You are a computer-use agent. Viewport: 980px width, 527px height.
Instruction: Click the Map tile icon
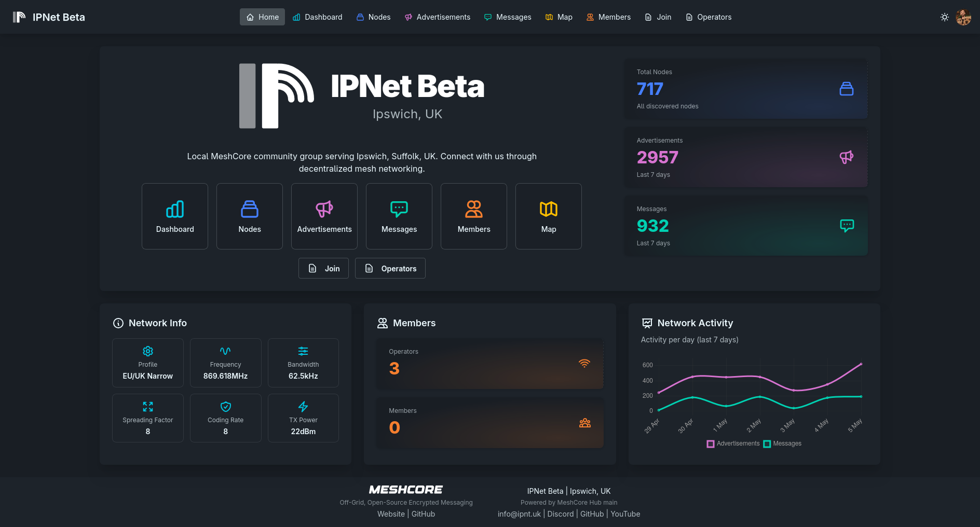(x=549, y=209)
